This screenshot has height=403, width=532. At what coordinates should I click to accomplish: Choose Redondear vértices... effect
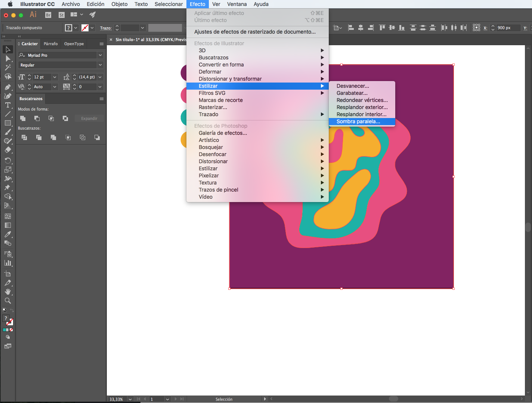pos(362,100)
